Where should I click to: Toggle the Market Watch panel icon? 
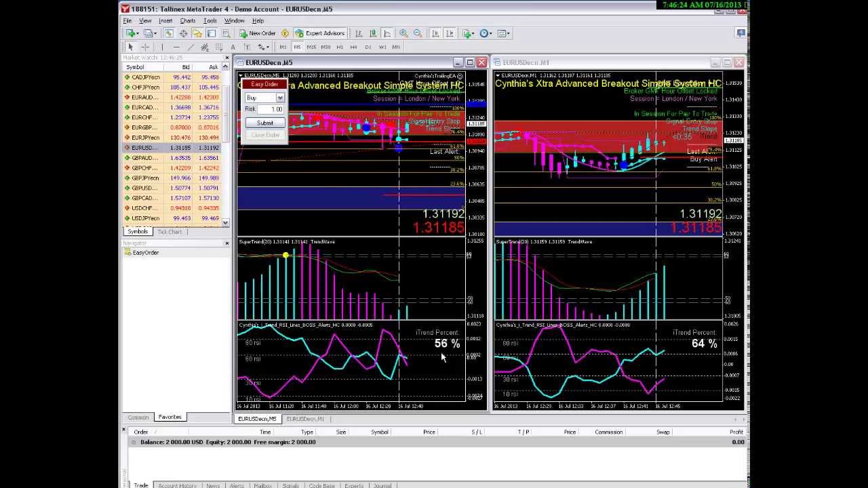[x=169, y=33]
